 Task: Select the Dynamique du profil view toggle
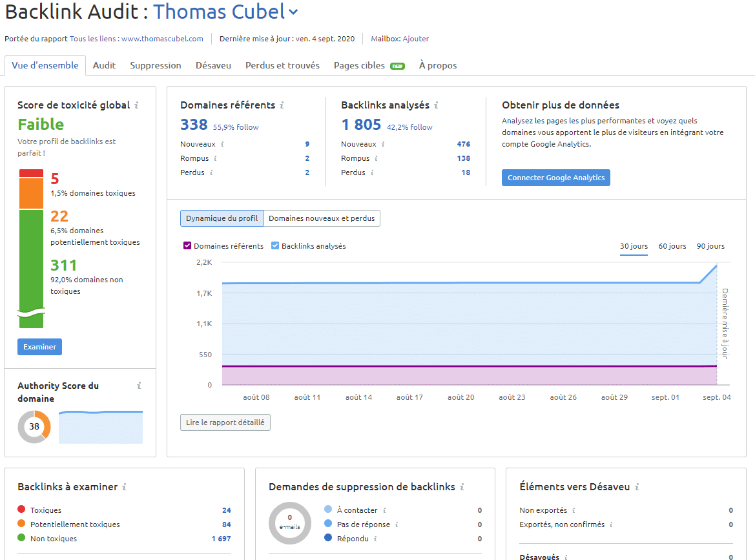tap(222, 218)
